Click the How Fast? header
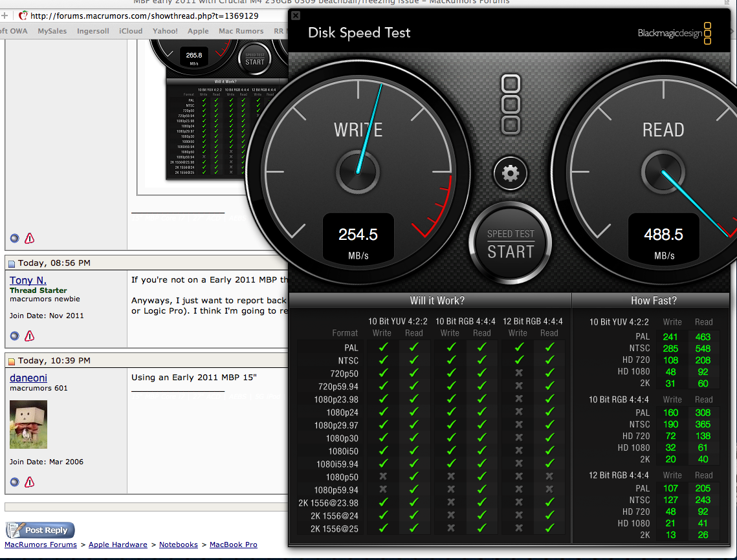This screenshot has width=737, height=560. pos(654,301)
